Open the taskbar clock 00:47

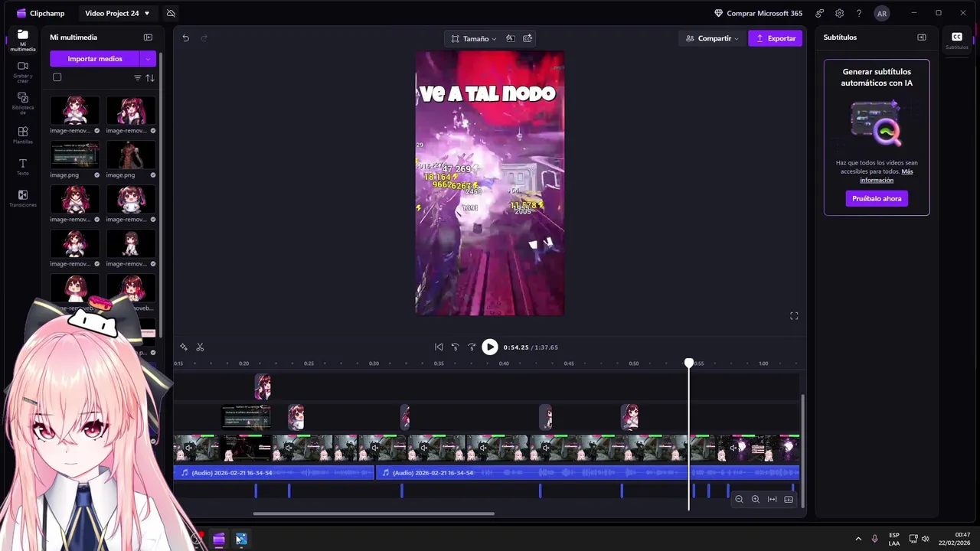pyautogui.click(x=955, y=539)
